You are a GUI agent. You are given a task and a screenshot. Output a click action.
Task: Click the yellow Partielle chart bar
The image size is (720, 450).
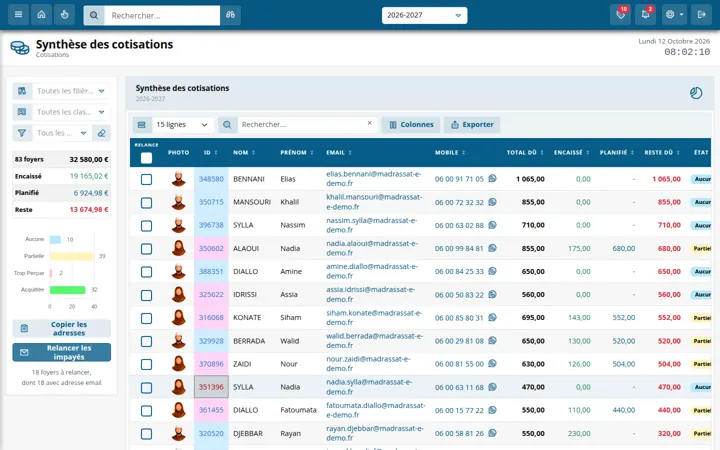(x=71, y=256)
